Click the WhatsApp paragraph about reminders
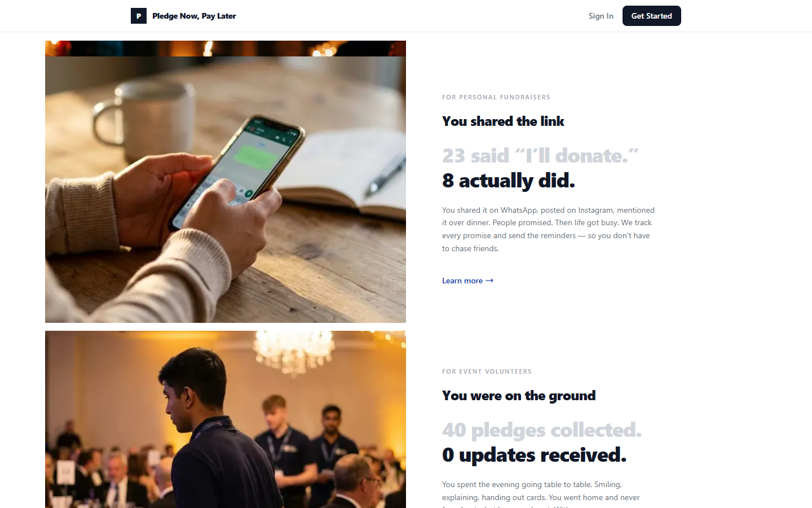 (549, 229)
